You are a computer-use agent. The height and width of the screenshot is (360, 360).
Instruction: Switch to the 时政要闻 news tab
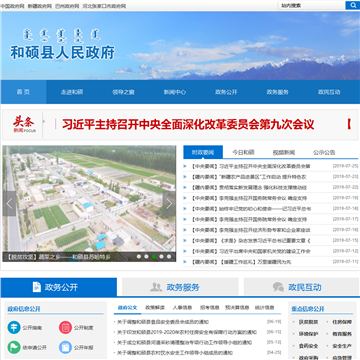(x=203, y=152)
